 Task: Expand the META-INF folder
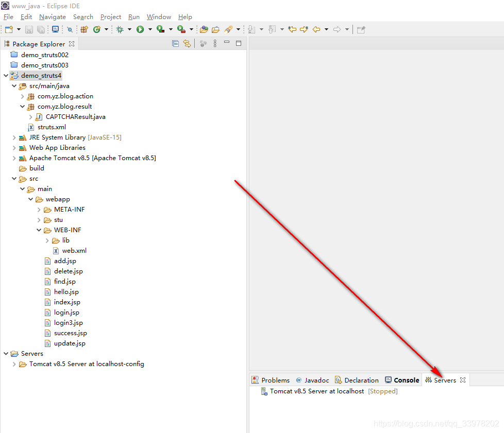pos(39,210)
